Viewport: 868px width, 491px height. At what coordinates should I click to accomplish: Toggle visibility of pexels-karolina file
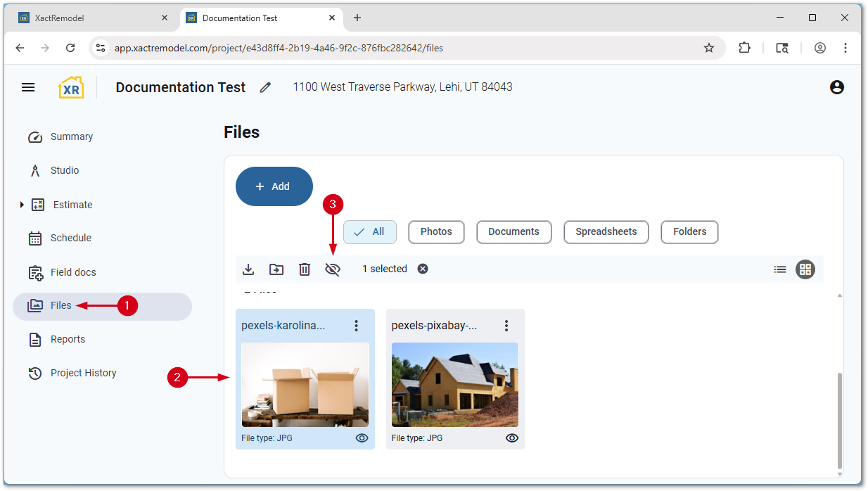coord(362,438)
